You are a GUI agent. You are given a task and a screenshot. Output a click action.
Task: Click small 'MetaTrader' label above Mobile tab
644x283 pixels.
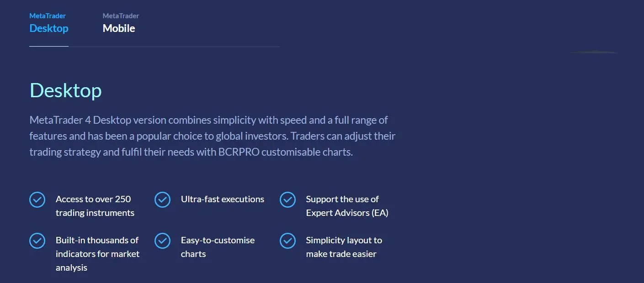point(121,16)
